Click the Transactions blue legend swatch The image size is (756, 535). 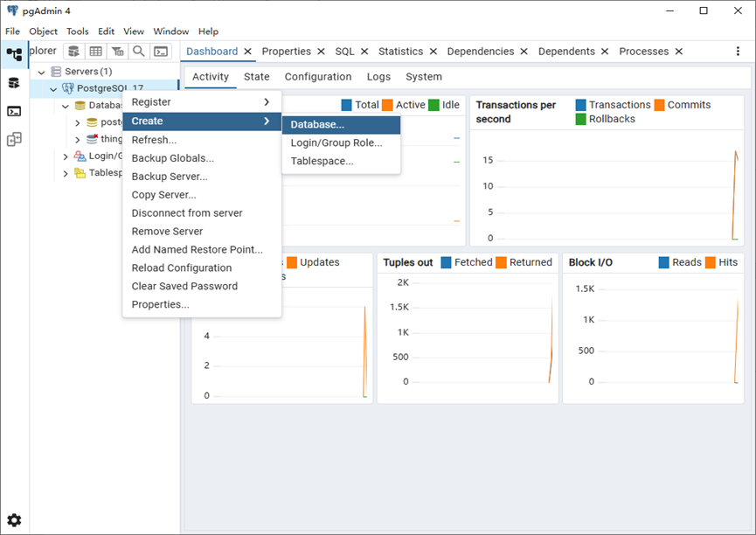click(x=581, y=105)
